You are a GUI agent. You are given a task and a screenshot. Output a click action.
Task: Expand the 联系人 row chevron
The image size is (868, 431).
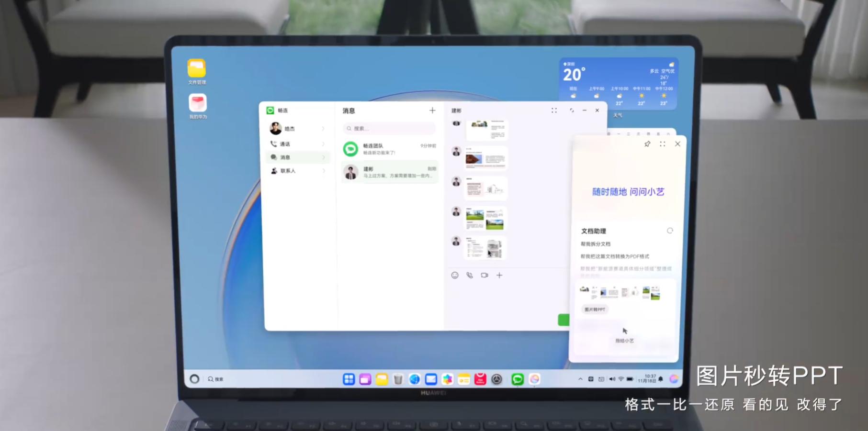click(324, 171)
